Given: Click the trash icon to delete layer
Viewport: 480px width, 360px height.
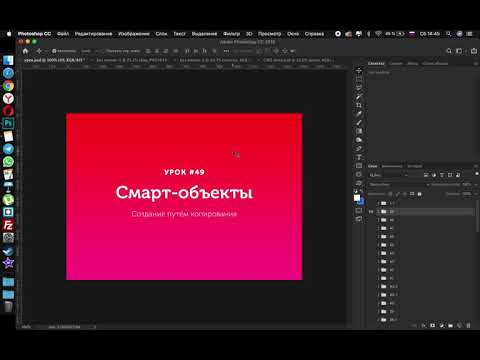Looking at the screenshot, I should tap(468, 325).
